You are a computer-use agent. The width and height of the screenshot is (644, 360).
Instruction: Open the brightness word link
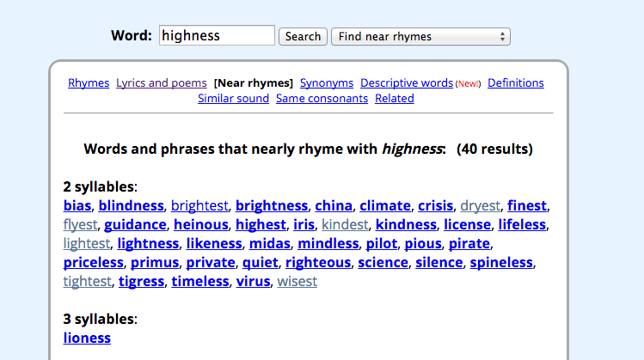tap(272, 205)
